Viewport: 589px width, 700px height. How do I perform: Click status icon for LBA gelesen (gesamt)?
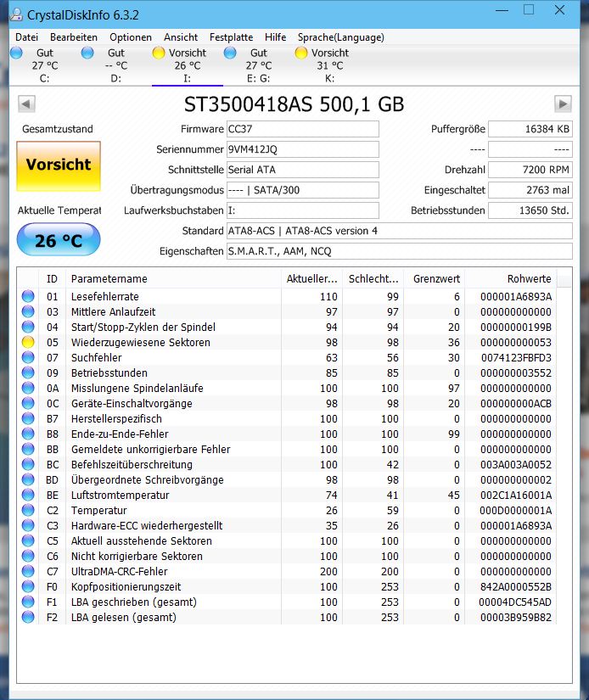tap(28, 617)
